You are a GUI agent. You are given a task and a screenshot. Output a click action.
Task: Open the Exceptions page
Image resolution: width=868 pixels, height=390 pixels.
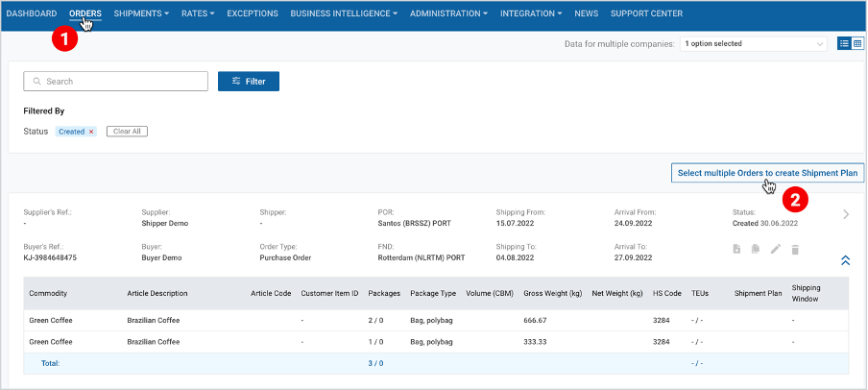(253, 13)
